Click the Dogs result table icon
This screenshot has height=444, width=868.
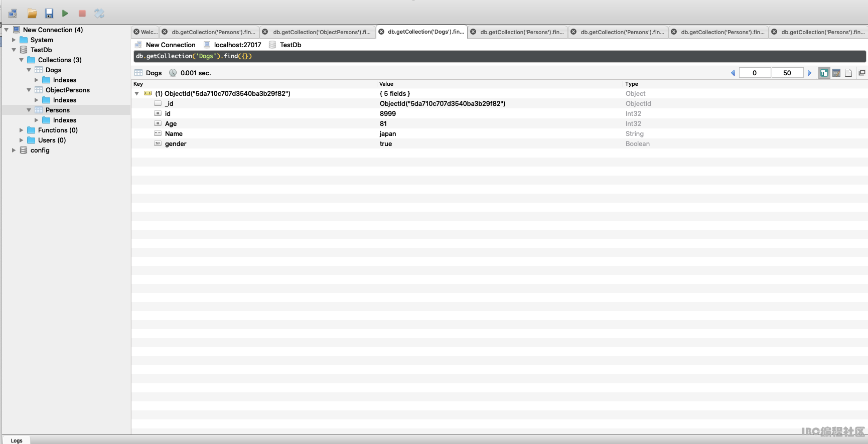138,73
